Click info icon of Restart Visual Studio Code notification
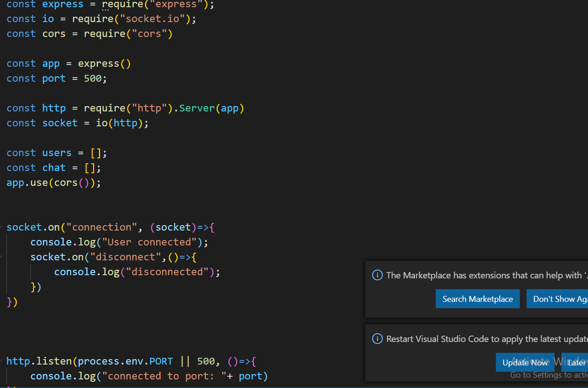Viewport: 588px width, 388px height. (377, 339)
